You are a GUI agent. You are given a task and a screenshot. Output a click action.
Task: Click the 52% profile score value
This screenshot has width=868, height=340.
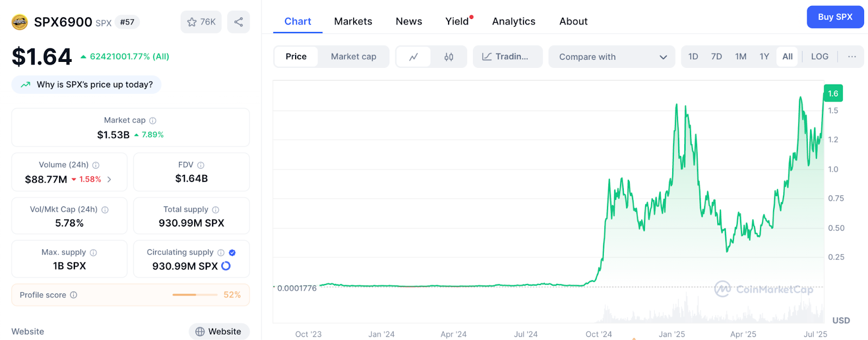(232, 295)
